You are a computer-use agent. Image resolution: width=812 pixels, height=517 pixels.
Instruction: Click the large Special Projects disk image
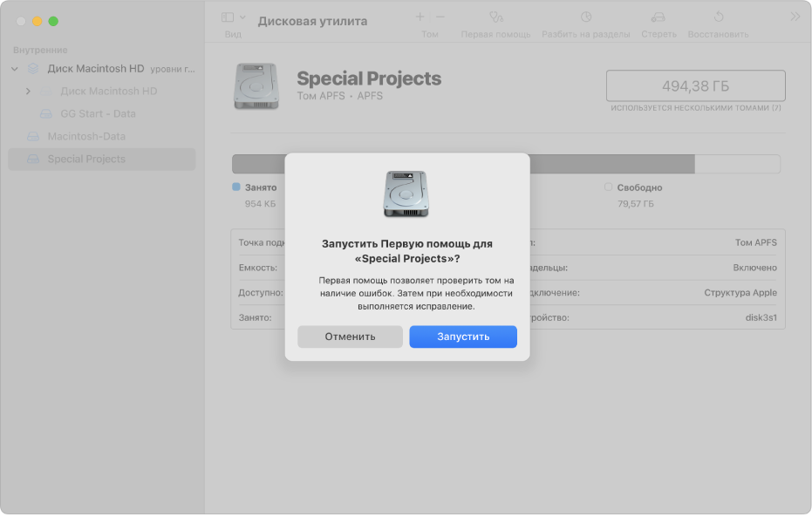click(256, 86)
